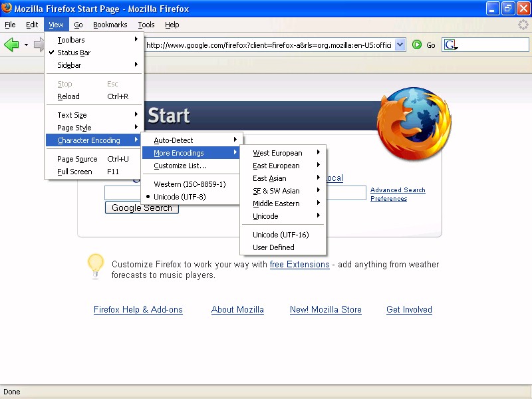This screenshot has width=532, height=399.
Task: Expand the Toolbars submenu
Action: (x=94, y=40)
